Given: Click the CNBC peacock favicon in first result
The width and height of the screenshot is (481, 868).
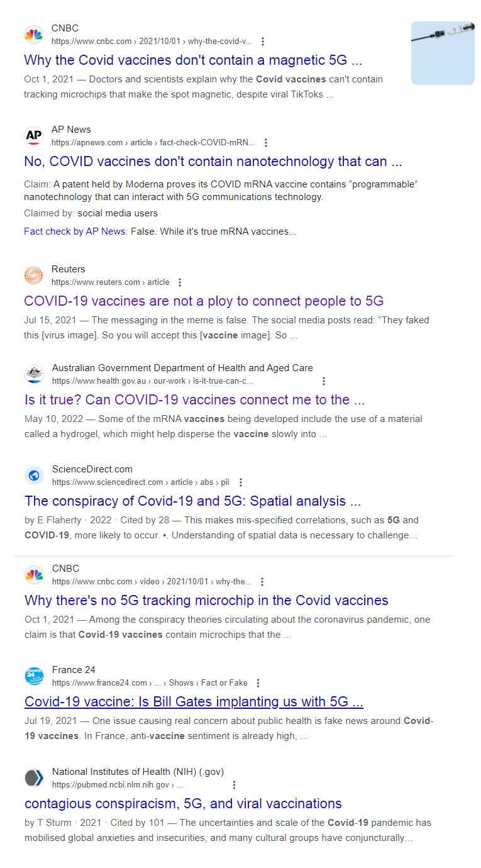Looking at the screenshot, I should tap(33, 35).
